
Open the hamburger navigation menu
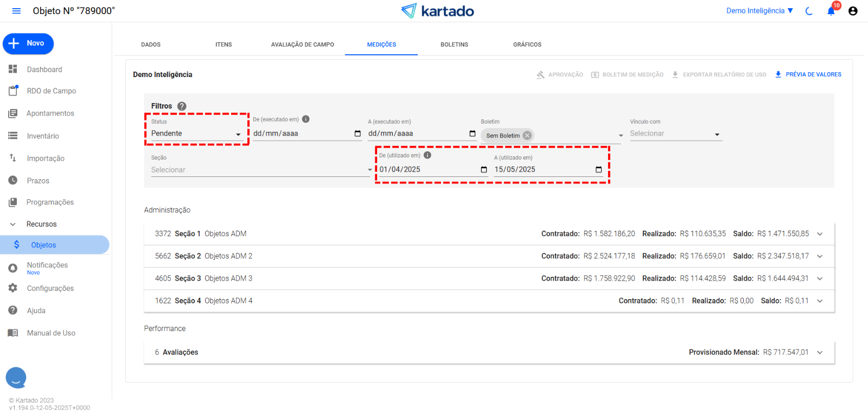coord(16,11)
